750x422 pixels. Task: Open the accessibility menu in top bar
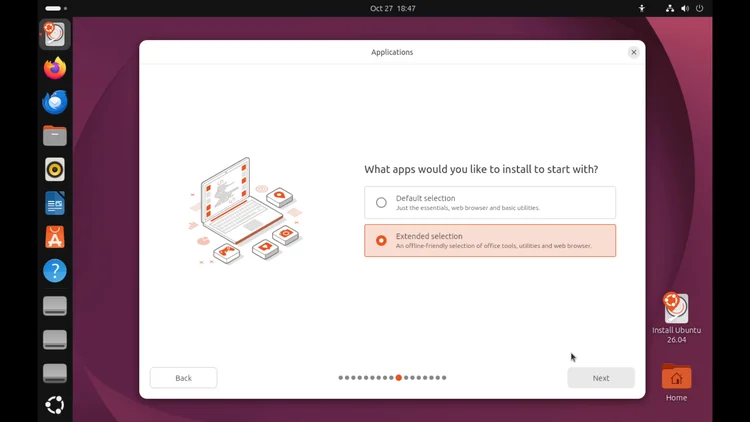tap(641, 8)
